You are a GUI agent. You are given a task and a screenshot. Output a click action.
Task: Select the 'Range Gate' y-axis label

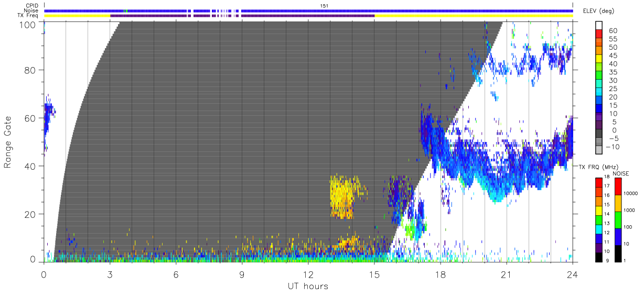coord(8,142)
